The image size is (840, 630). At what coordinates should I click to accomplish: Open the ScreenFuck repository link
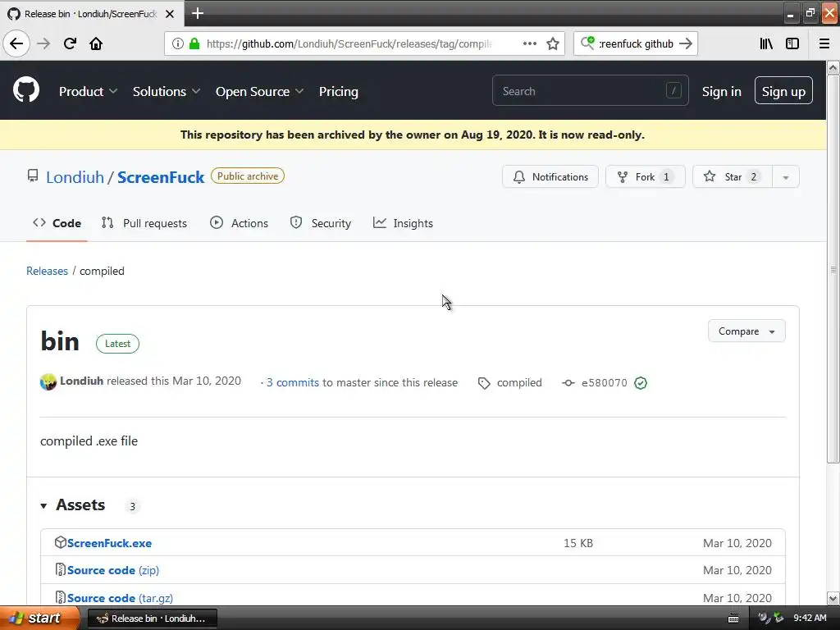[x=161, y=177]
